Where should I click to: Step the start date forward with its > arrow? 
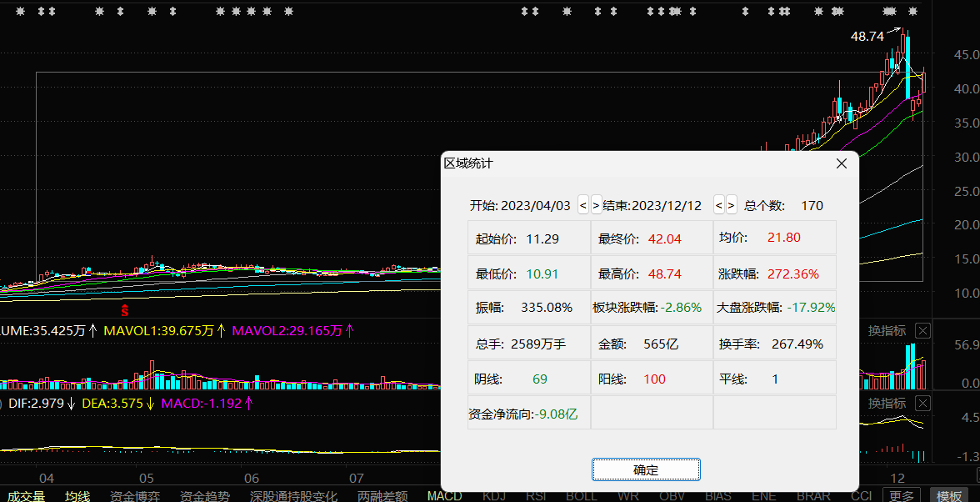[596, 205]
